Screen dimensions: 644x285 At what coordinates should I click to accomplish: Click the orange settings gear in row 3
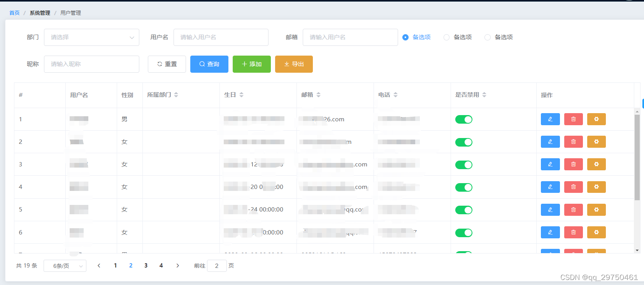point(597,164)
